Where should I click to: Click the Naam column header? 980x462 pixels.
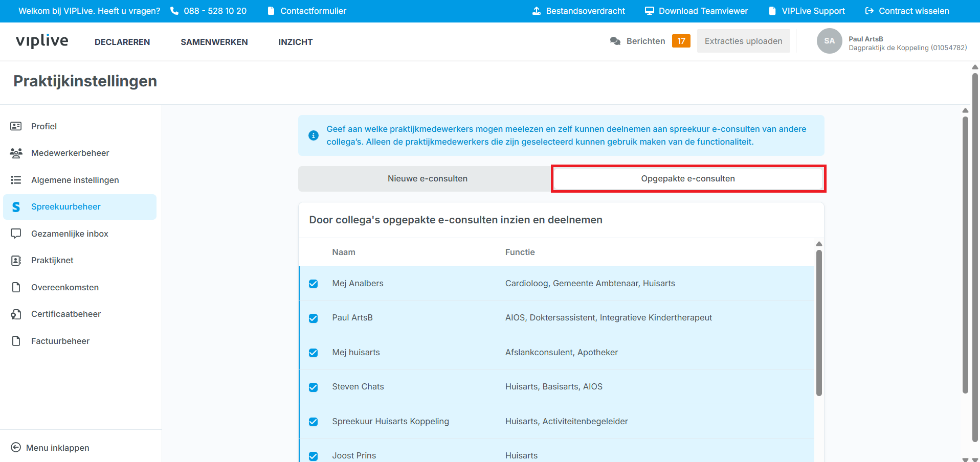point(344,252)
